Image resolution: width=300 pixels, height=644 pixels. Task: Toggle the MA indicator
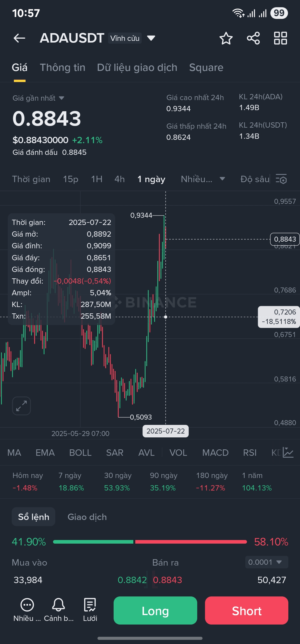[14, 453]
